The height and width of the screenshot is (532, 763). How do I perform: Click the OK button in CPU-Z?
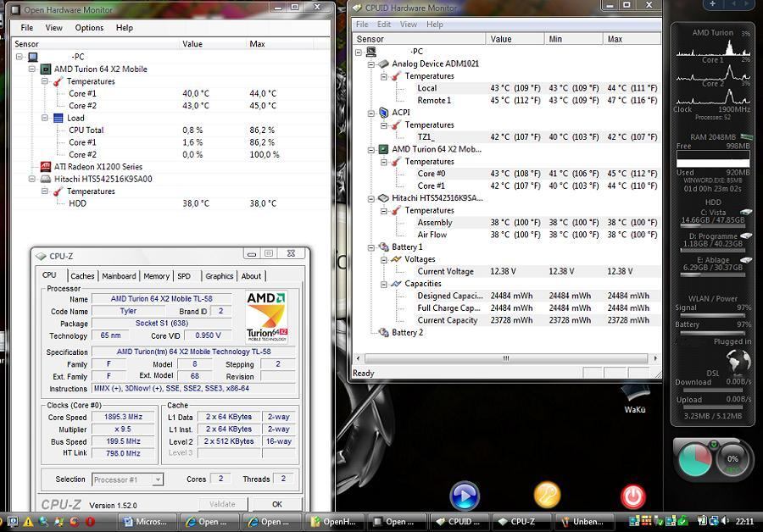coord(277,504)
